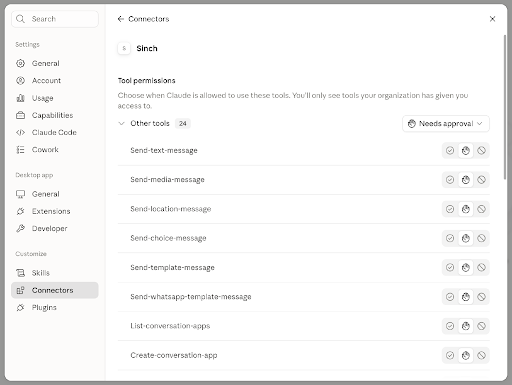The image size is (512, 385).
Task: Open Plugins page
Action: point(55,308)
